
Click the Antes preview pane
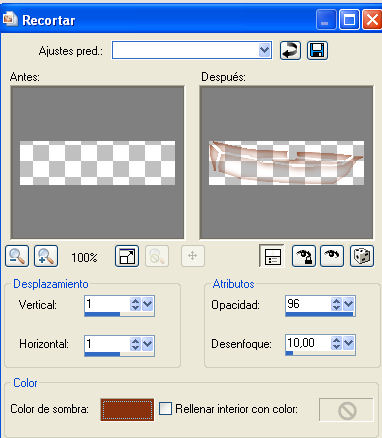coord(97,162)
